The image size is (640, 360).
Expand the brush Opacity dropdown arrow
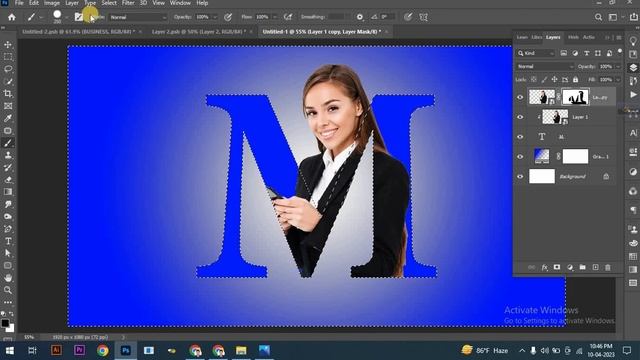click(215, 17)
